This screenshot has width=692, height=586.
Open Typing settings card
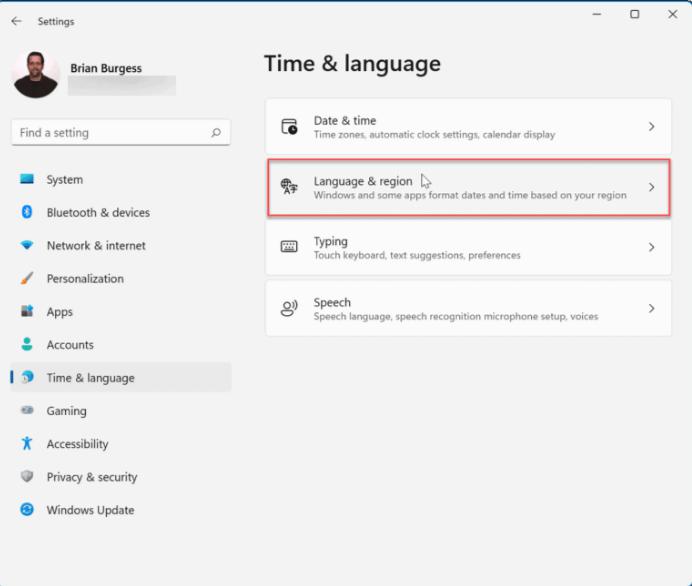tap(468, 247)
